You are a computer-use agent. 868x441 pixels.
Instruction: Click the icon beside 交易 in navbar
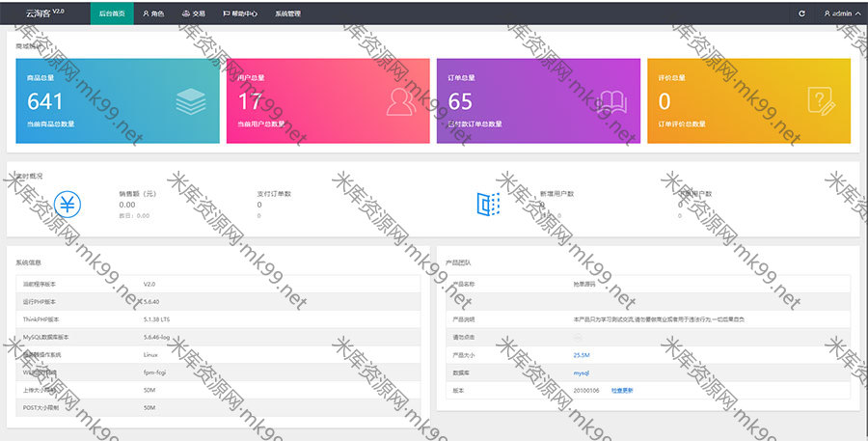tap(186, 14)
